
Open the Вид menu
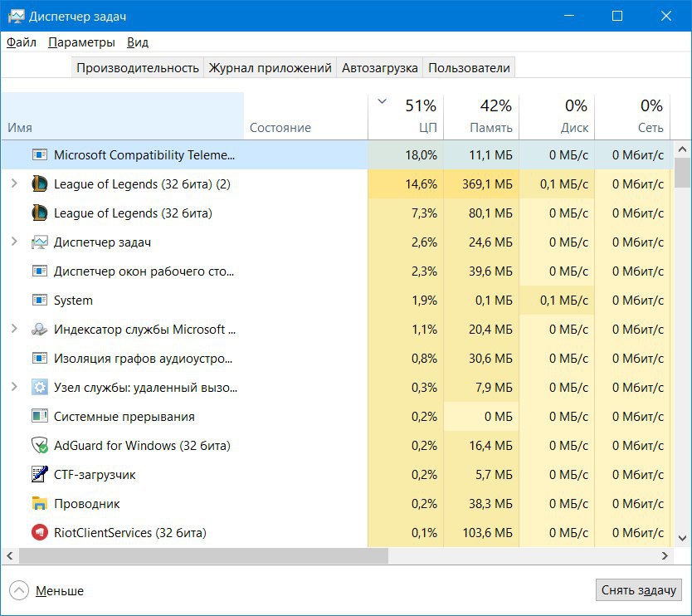(x=138, y=42)
